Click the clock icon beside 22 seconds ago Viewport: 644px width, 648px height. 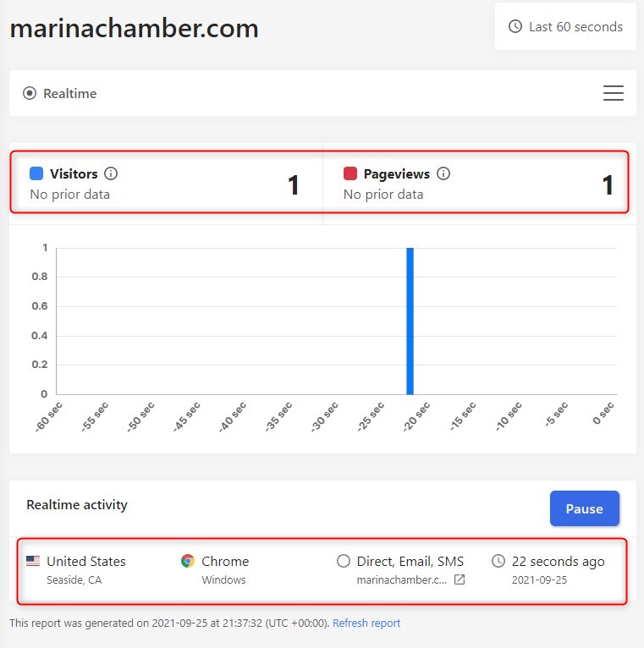498,561
